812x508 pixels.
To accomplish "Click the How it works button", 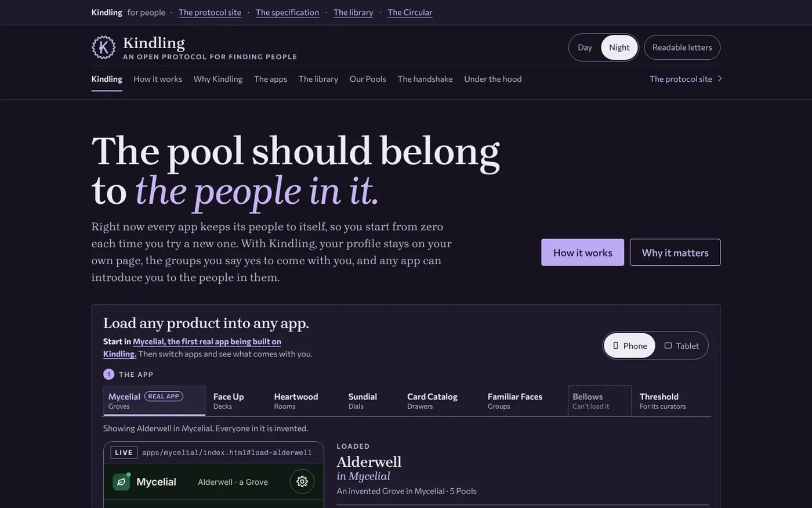I will [x=583, y=253].
